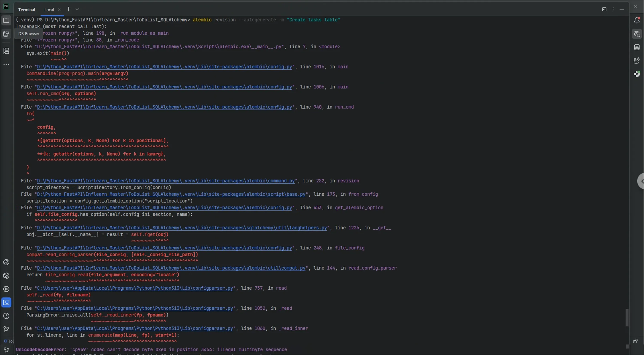Add a new terminal tab
Viewport: 644px width, 355px height.
click(x=68, y=9)
